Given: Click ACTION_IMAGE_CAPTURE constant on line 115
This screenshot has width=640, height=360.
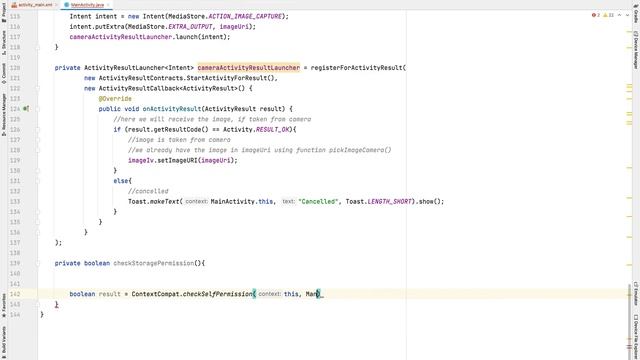Looking at the screenshot, I should pyautogui.click(x=245, y=16).
